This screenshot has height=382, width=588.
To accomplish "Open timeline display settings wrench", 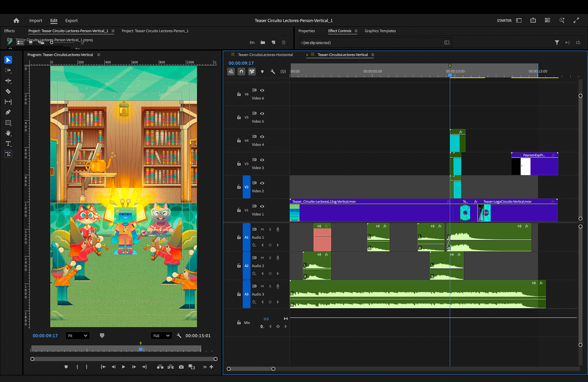I will pos(273,71).
